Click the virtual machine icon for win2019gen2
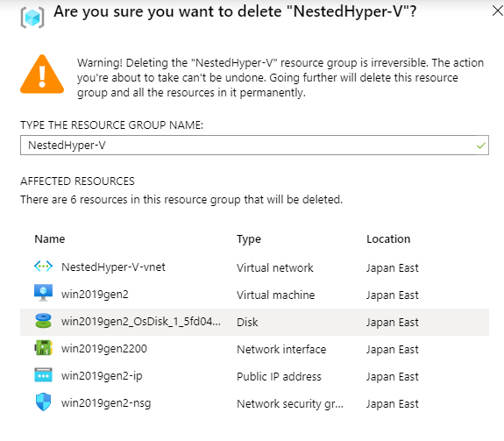Viewport: 504px width, 441px height. (43, 293)
